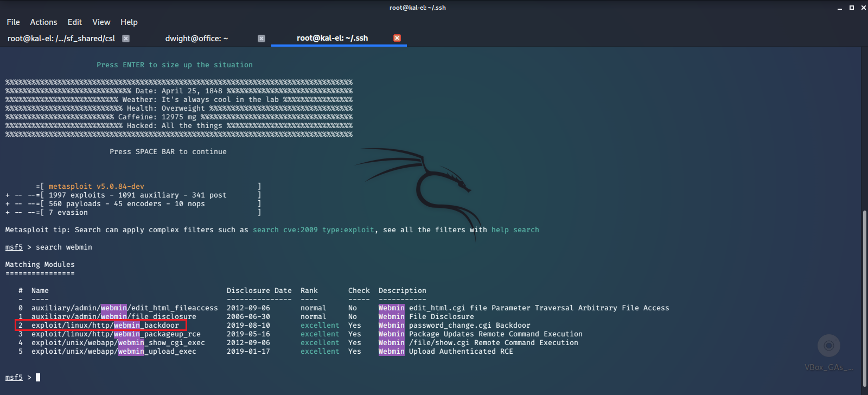Click 'Health: Overweight' text
This screenshot has height=395, width=868.
pyautogui.click(x=166, y=108)
